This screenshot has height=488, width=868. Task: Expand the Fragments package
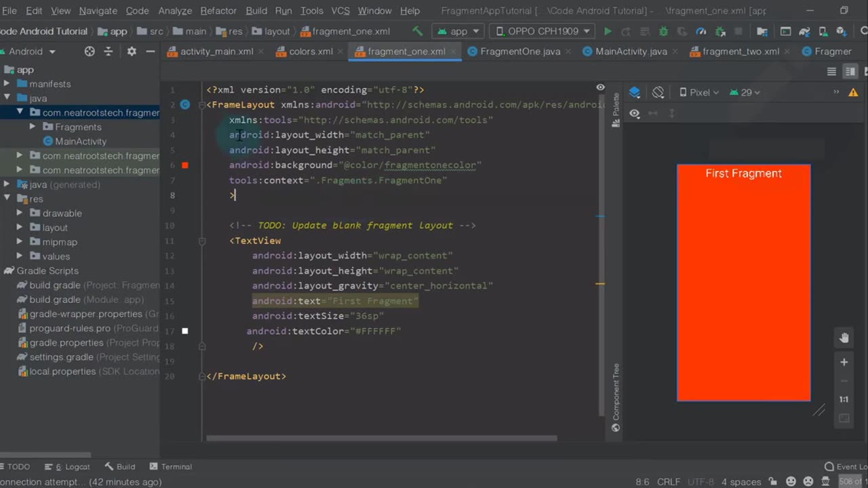click(32, 127)
